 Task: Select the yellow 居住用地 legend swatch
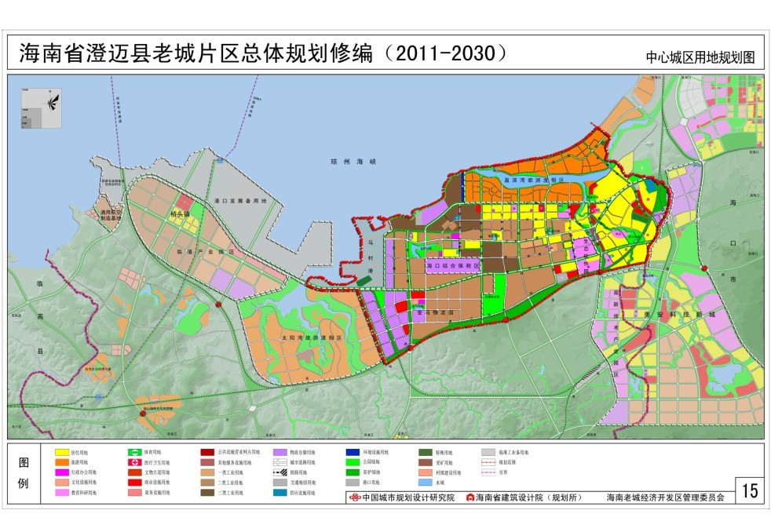(x=62, y=453)
